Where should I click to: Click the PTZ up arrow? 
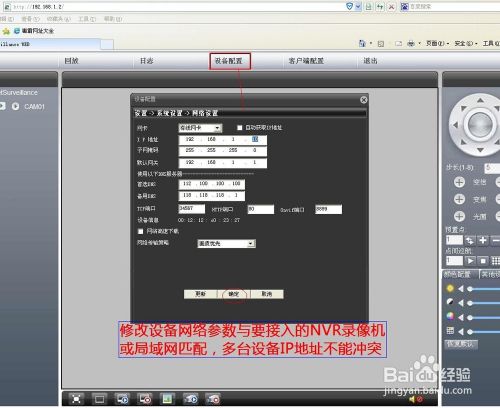pyautogui.click(x=480, y=100)
